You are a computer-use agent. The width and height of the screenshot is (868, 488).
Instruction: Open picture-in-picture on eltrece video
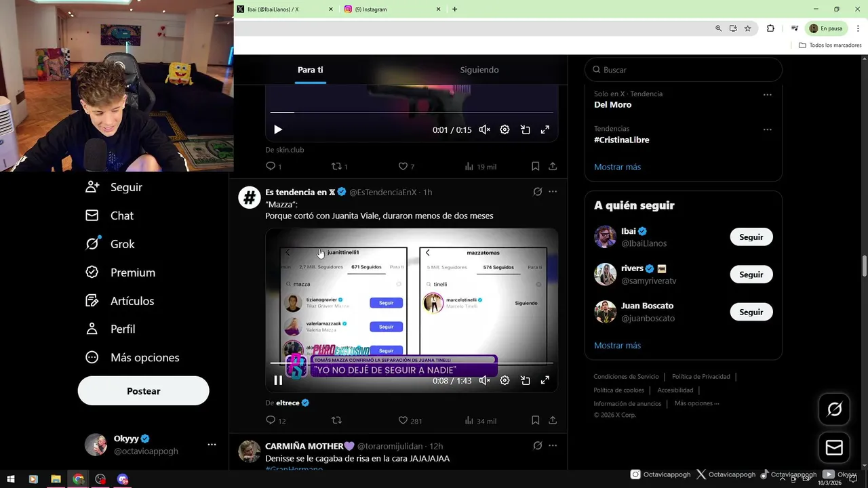[525, 380]
